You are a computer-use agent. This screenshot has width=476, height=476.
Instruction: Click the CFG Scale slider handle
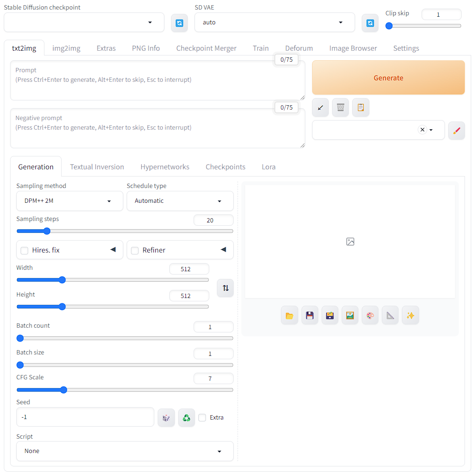coord(64,390)
